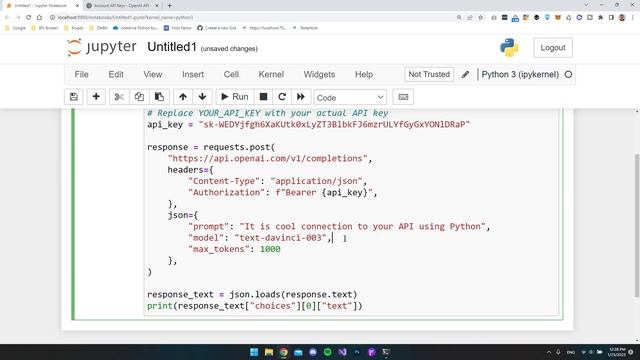Click the completions URL string in code
The width and height of the screenshot is (640, 360).
tap(267, 158)
